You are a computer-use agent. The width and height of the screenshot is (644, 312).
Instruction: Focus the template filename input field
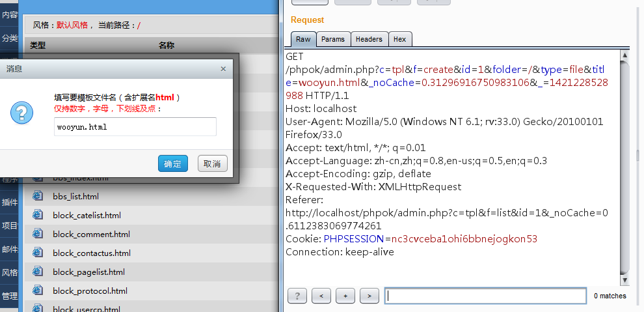pyautogui.click(x=135, y=127)
